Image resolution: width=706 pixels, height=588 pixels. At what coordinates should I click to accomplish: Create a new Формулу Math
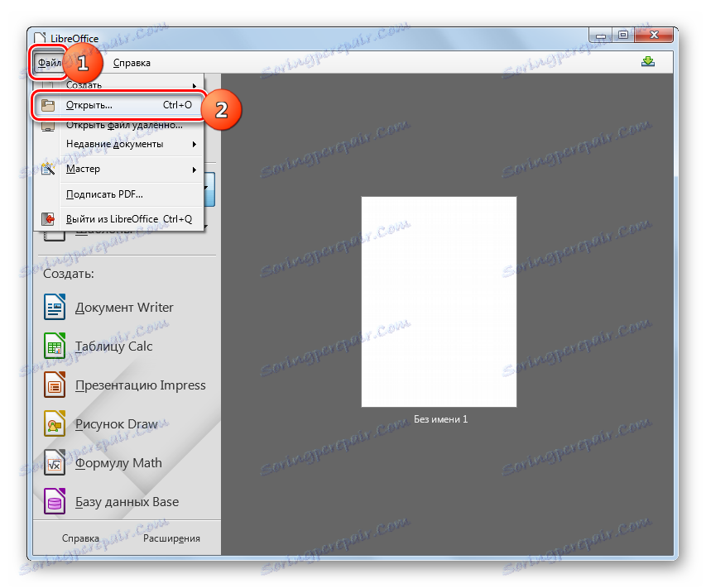(118, 463)
